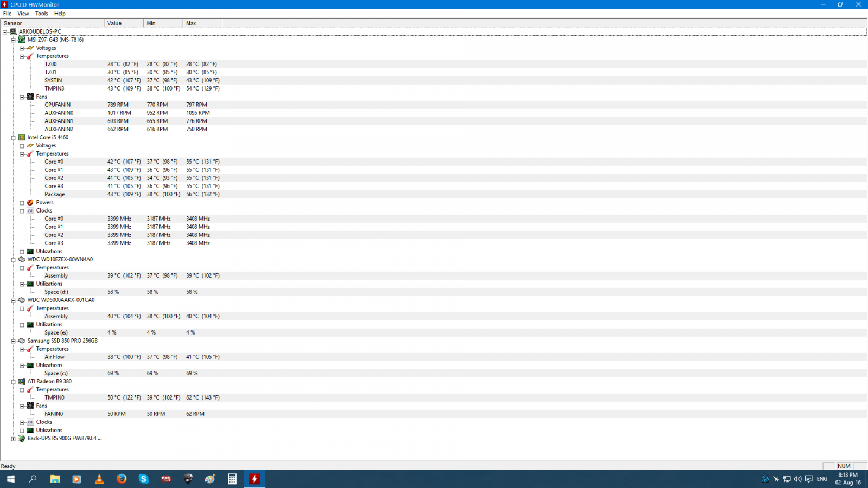The width and height of the screenshot is (868, 488).
Task: Open Skype from the taskbar
Action: (144, 479)
